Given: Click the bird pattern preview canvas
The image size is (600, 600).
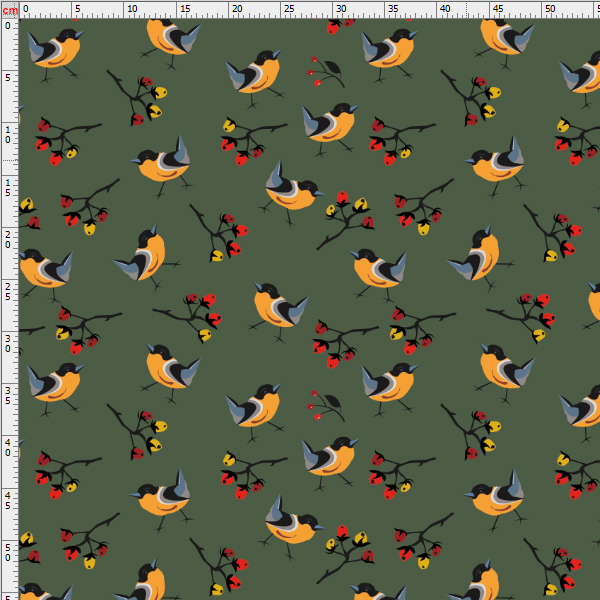Looking at the screenshot, I should coord(309,309).
